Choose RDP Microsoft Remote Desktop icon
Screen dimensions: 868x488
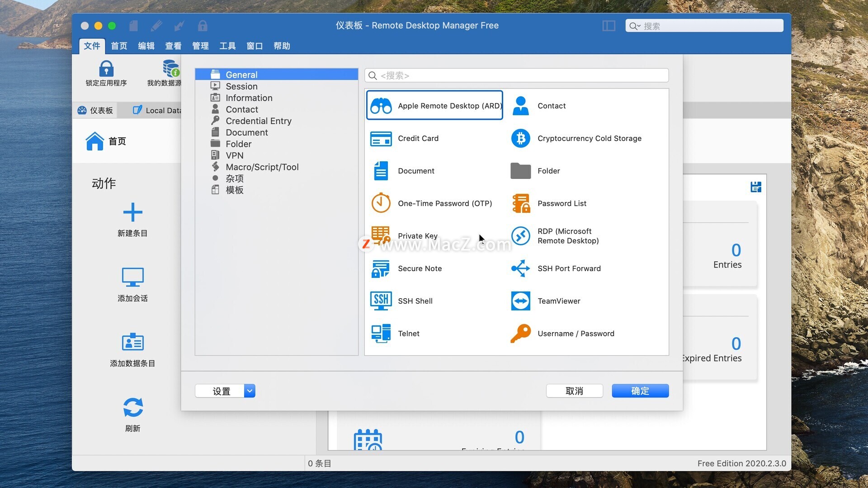(x=520, y=236)
